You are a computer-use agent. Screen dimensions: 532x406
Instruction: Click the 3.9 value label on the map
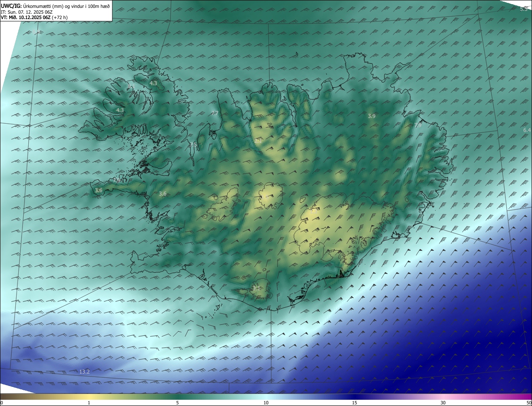372,116
